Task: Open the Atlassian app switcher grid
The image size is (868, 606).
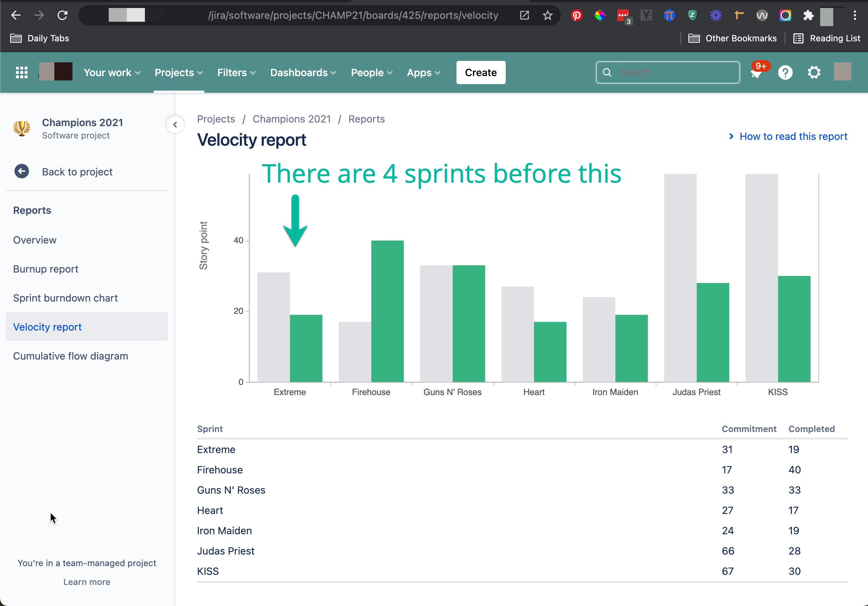Action: [x=21, y=72]
